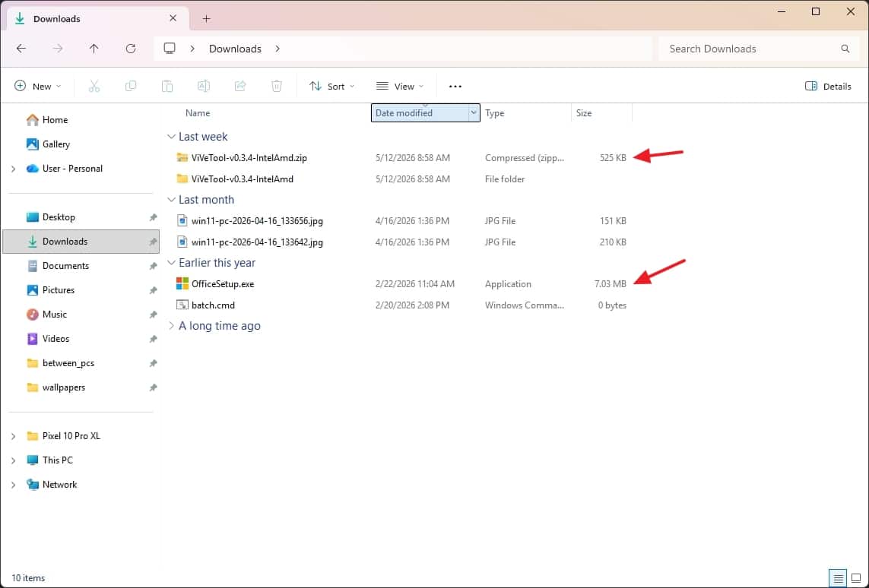Viewport: 869px width, 588px height.
Task: Click the pin icon beside Documents
Action: coord(153,266)
